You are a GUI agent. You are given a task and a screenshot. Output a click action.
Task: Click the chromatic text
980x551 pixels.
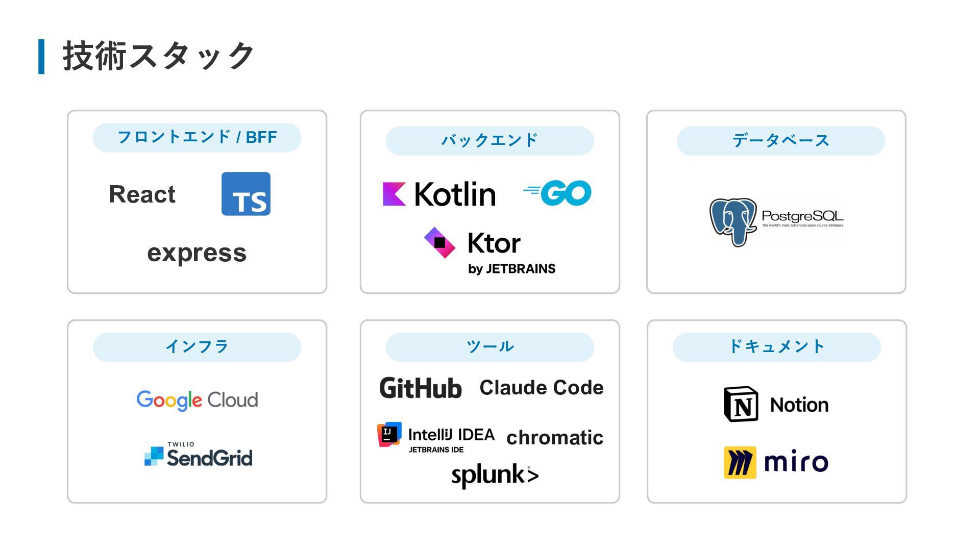coord(555,437)
